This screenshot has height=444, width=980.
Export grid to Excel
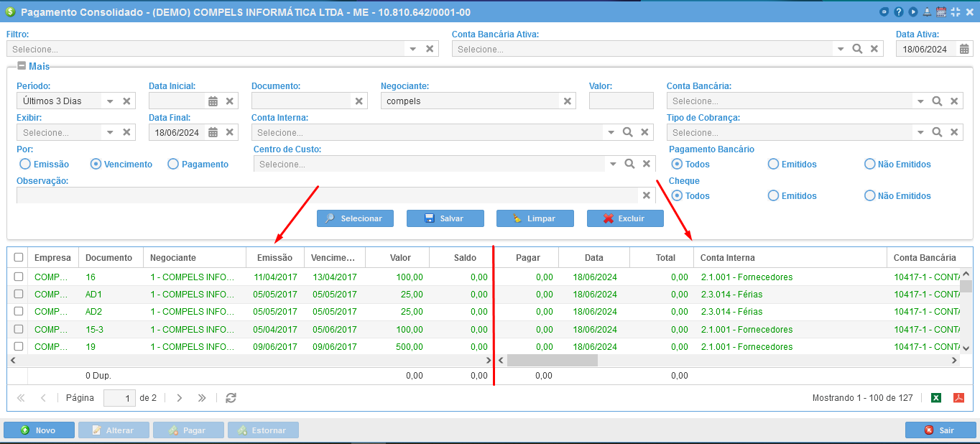tap(936, 397)
